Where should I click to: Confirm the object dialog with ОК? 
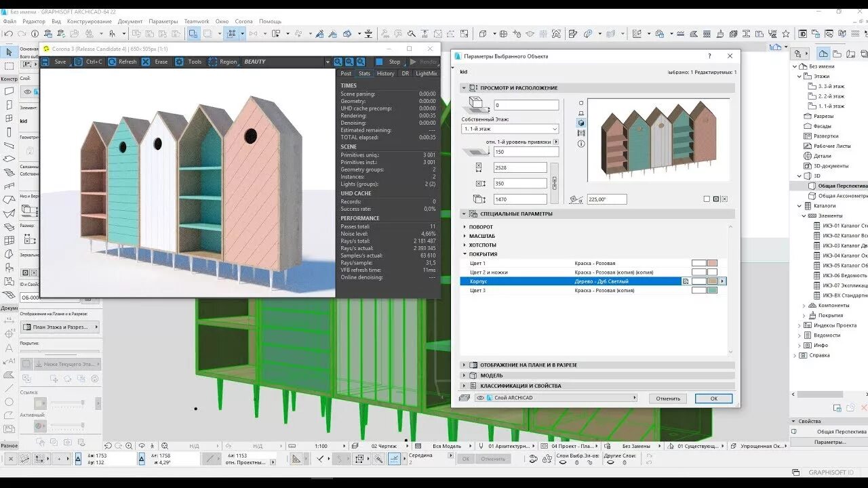point(713,399)
